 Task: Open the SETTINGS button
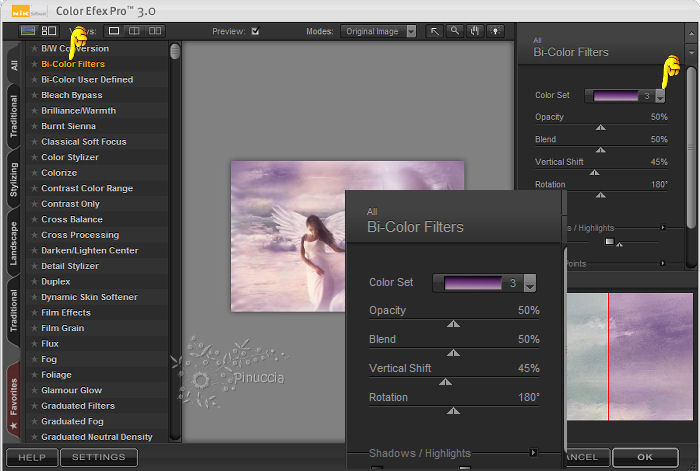tap(98, 457)
